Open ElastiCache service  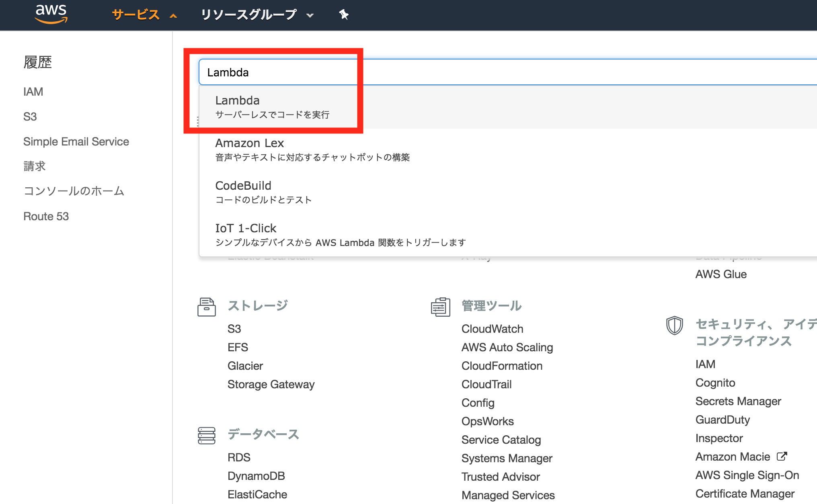tap(257, 494)
